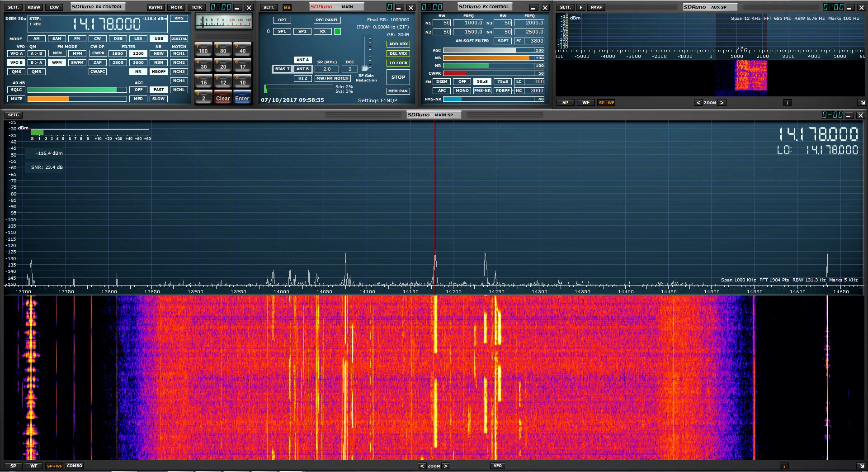Image resolution: width=868 pixels, height=472 pixels.
Task: Open REC PANEL
Action: click(x=327, y=20)
